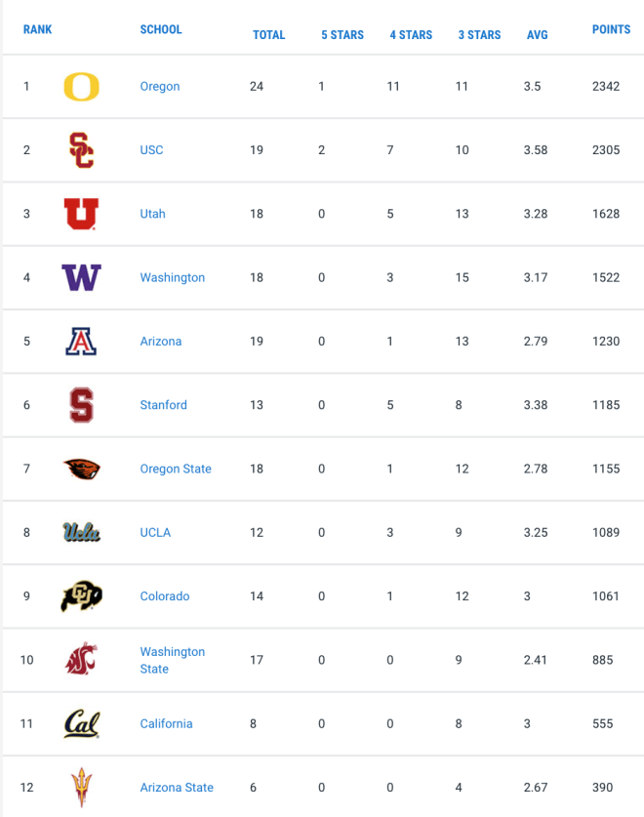
Task: Select the Arizona State pitchfork logo
Action: (81, 788)
